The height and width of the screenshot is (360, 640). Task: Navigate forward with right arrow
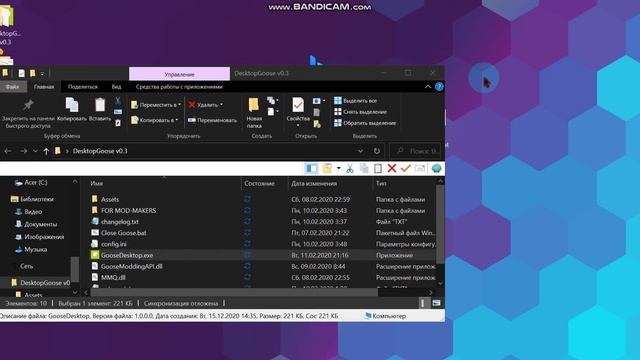click(24, 151)
